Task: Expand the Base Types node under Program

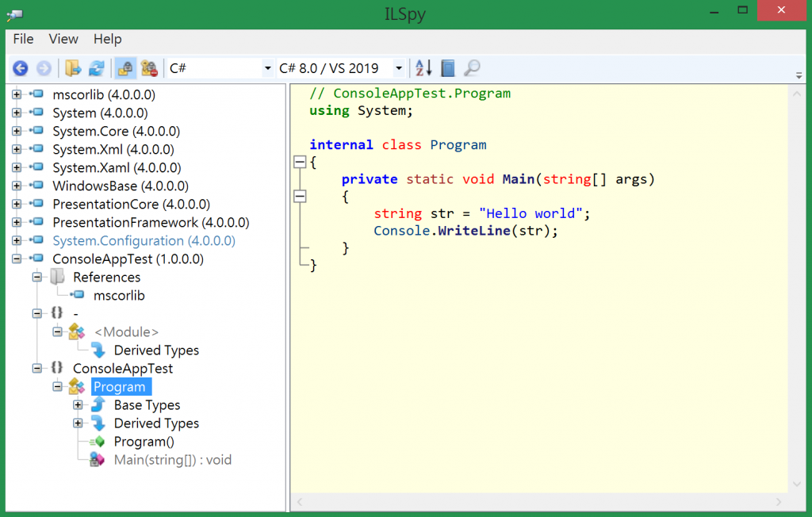Action: click(x=78, y=404)
